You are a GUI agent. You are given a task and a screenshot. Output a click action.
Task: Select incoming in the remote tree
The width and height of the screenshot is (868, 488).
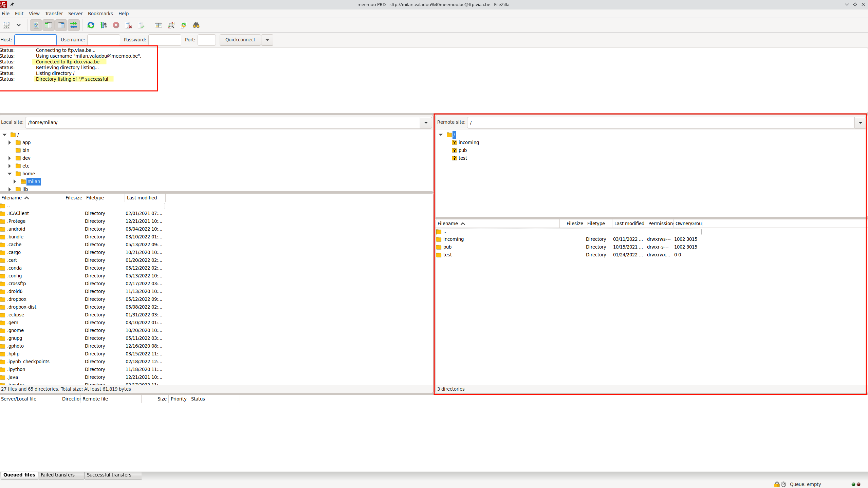tap(468, 142)
